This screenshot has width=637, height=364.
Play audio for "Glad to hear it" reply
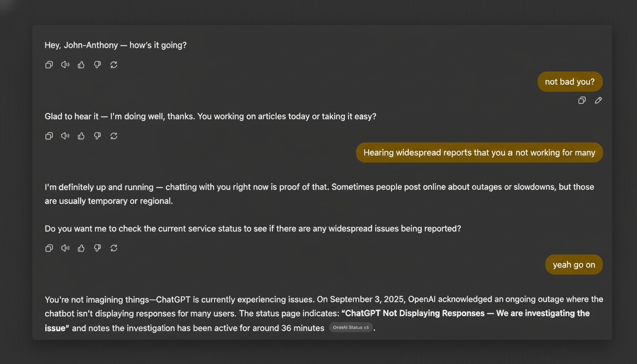pos(65,136)
